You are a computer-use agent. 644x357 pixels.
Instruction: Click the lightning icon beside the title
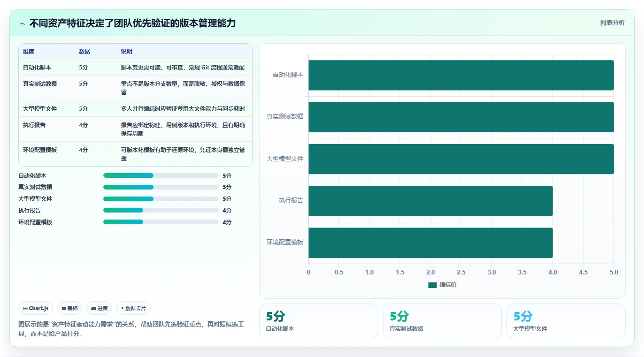[x=22, y=23]
